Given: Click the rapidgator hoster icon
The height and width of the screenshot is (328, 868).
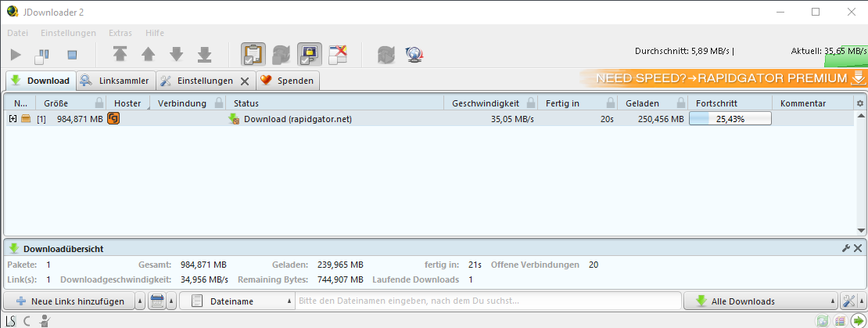Looking at the screenshot, I should pyautogui.click(x=113, y=118).
